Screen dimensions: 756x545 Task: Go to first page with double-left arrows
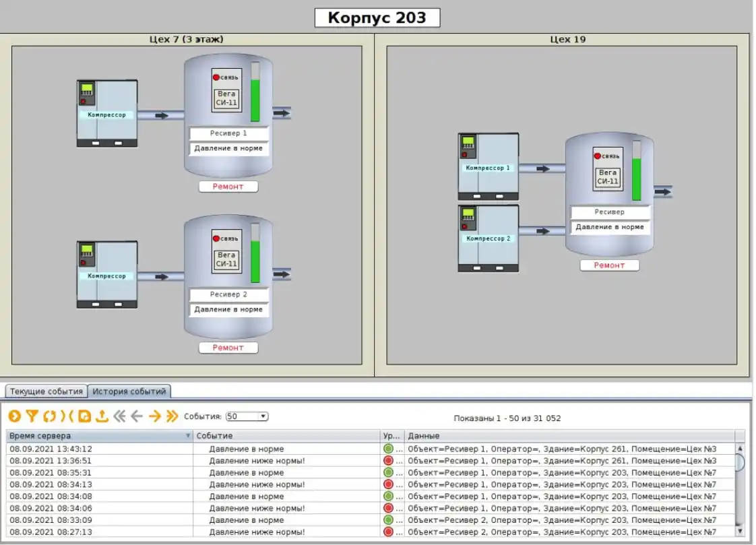[120, 416]
